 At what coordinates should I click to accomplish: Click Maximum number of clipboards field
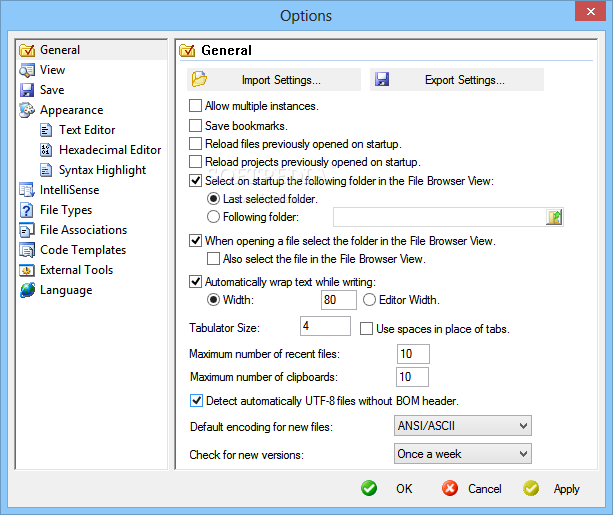pyautogui.click(x=412, y=377)
